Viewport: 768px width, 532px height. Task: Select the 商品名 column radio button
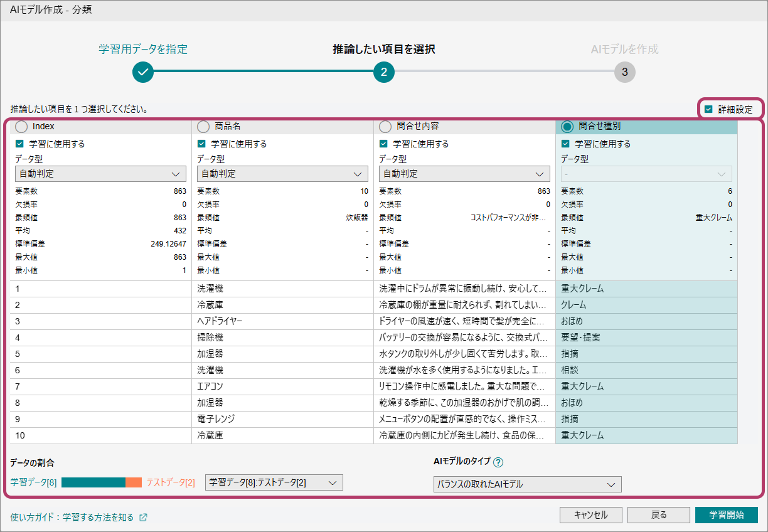click(x=203, y=126)
